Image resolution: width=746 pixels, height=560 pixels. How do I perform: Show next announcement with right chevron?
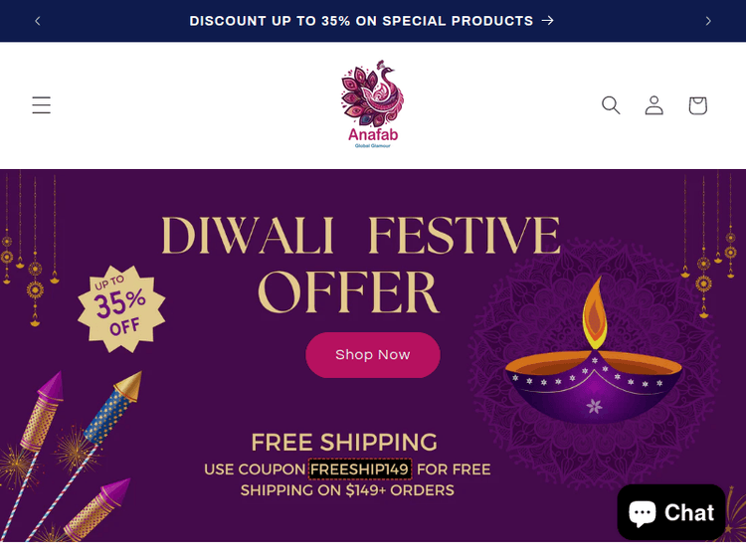(x=708, y=21)
